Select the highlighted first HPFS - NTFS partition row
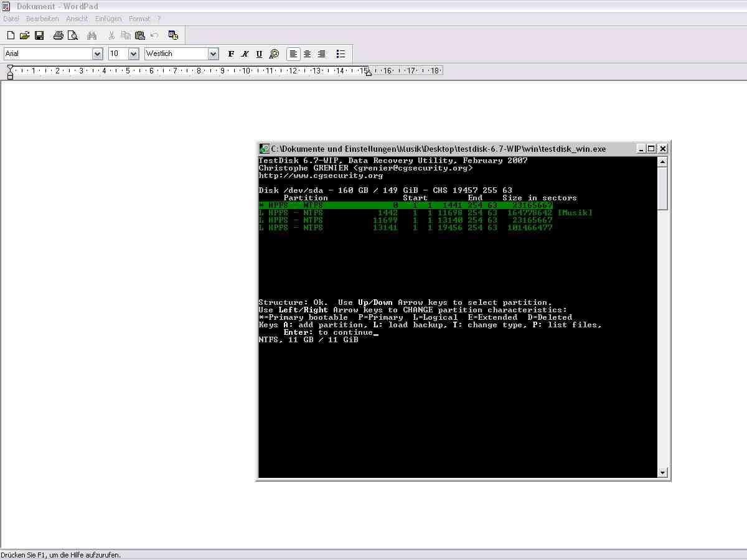Image resolution: width=747 pixels, height=560 pixels. 406,205
